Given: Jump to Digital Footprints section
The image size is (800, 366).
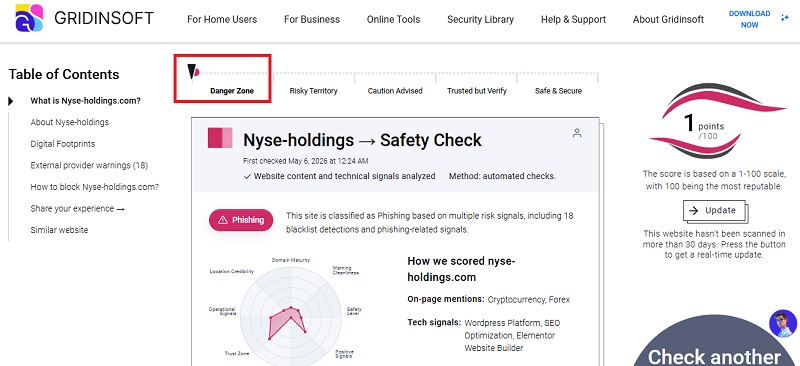Looking at the screenshot, I should click(63, 144).
